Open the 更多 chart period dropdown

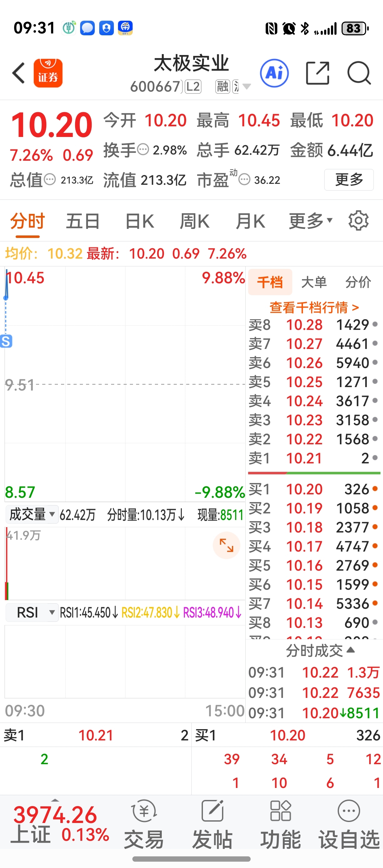tap(311, 221)
